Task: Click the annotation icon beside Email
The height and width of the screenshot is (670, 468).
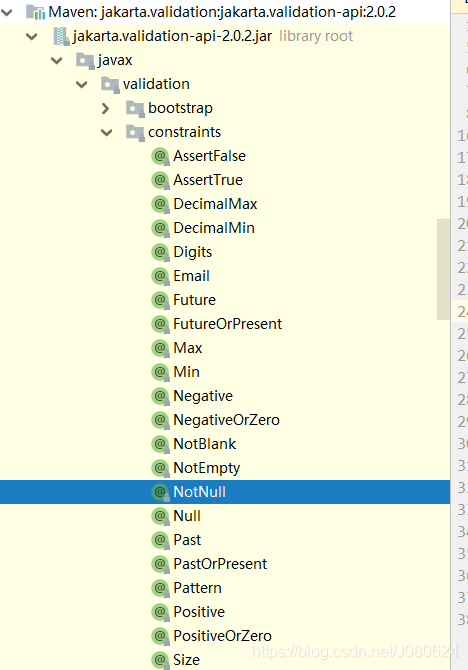Action: click(160, 276)
